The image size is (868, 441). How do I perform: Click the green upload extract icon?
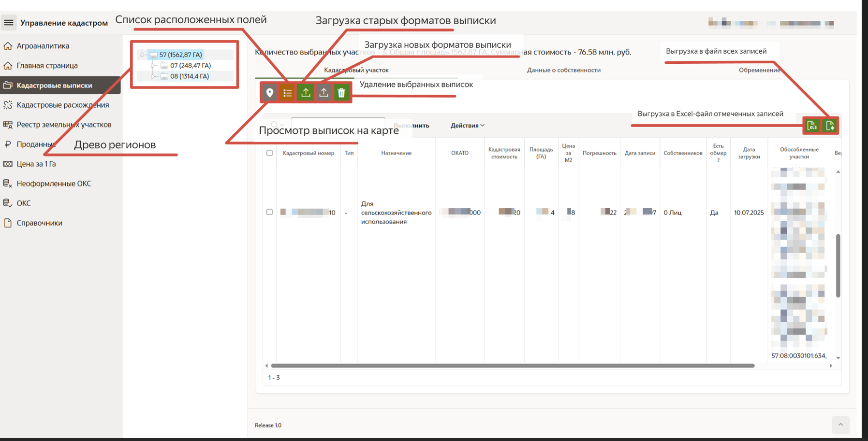306,93
